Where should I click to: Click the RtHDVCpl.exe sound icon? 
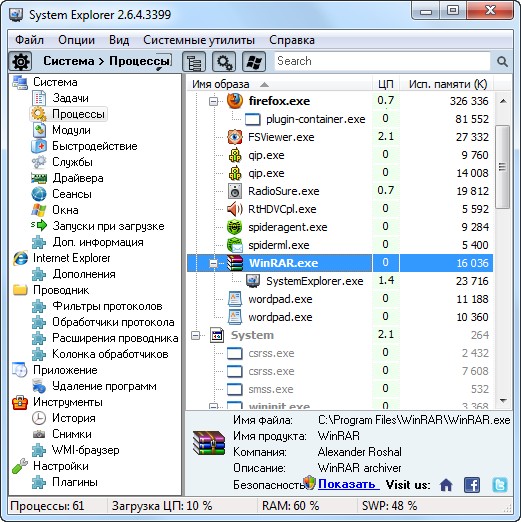pos(235,209)
